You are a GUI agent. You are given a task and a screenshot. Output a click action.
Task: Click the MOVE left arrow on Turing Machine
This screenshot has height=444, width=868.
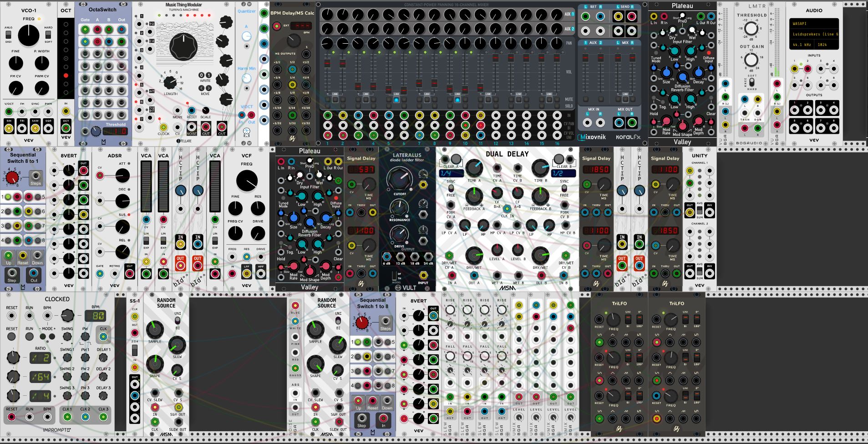click(x=202, y=88)
